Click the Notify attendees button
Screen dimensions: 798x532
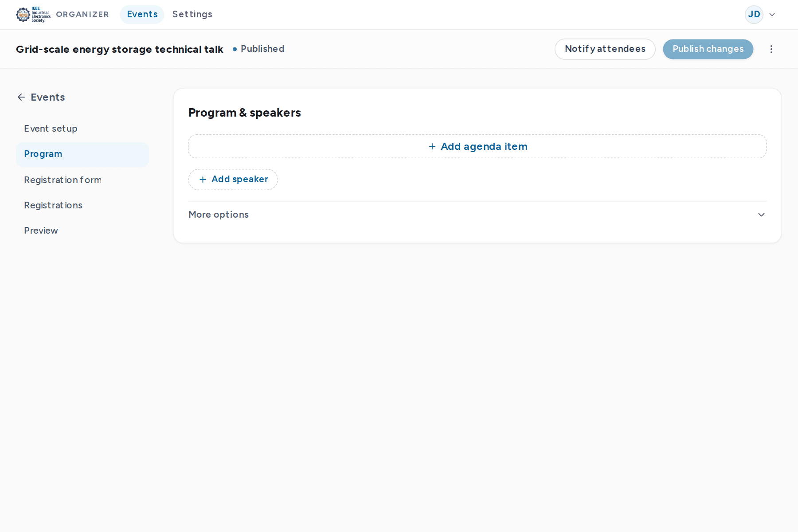pyautogui.click(x=605, y=49)
